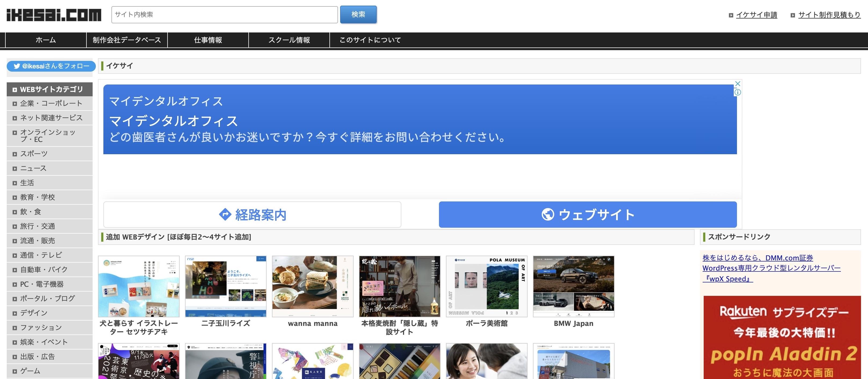The height and width of the screenshot is (379, 868).
Task: Open the 制作会社データベース menu item
Action: [127, 40]
